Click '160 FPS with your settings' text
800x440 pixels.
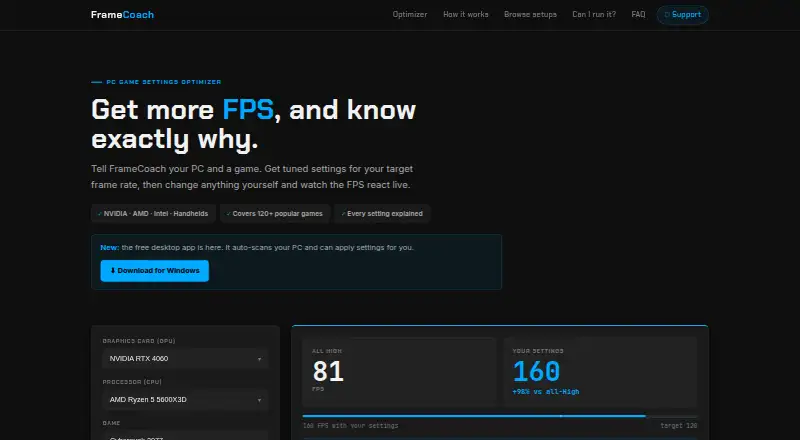tap(351, 425)
